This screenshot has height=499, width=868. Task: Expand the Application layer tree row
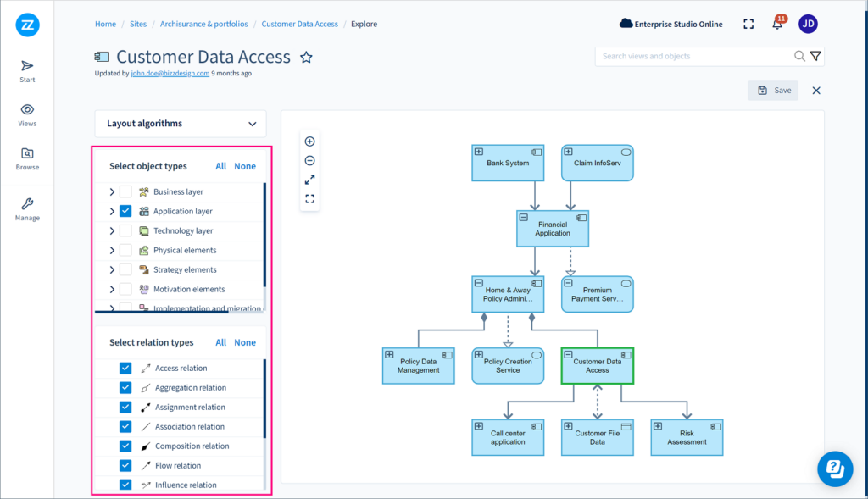click(112, 211)
